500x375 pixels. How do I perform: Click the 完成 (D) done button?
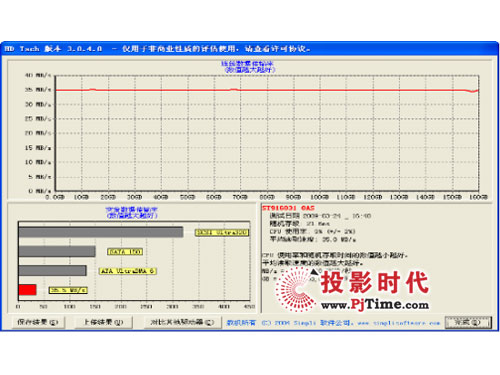[x=468, y=322]
